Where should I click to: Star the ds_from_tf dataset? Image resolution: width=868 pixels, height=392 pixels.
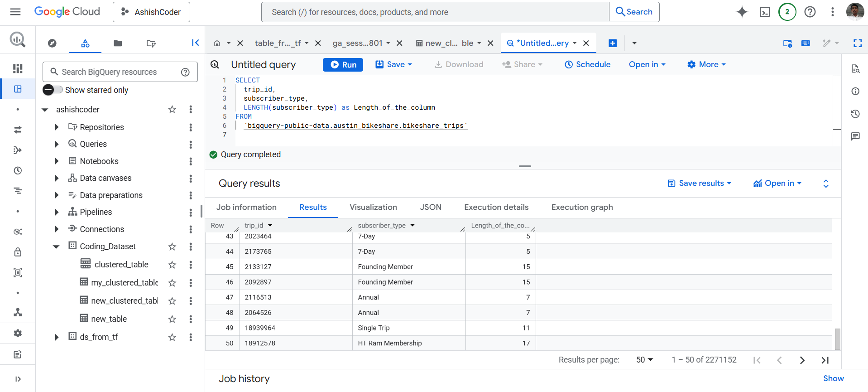[x=172, y=337]
